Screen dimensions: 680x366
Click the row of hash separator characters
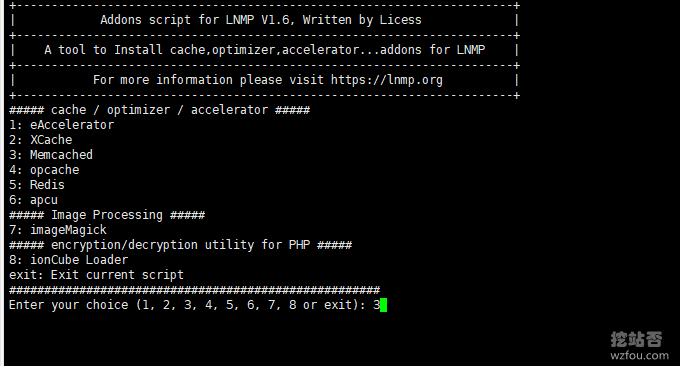click(194, 290)
